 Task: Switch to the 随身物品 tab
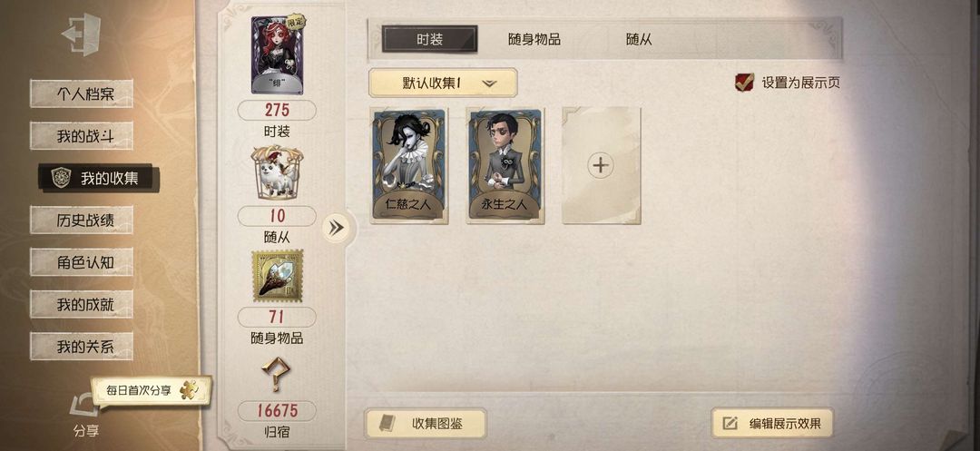coord(534,39)
